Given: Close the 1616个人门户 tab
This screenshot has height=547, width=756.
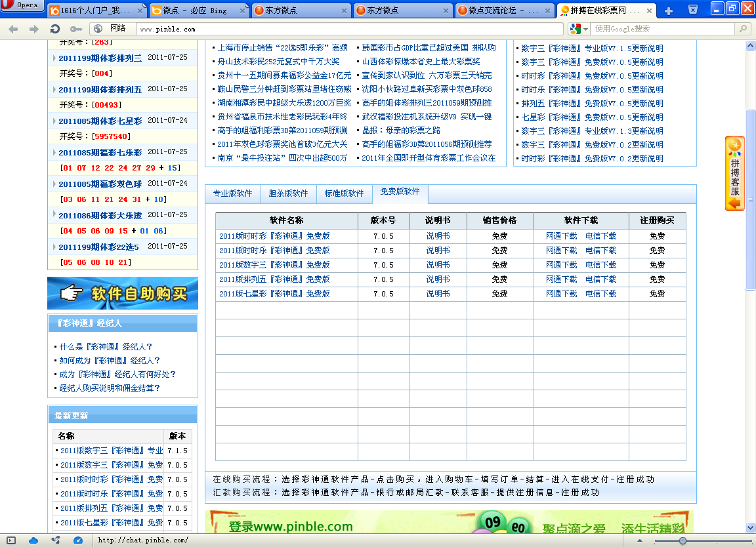Looking at the screenshot, I should (x=140, y=10).
